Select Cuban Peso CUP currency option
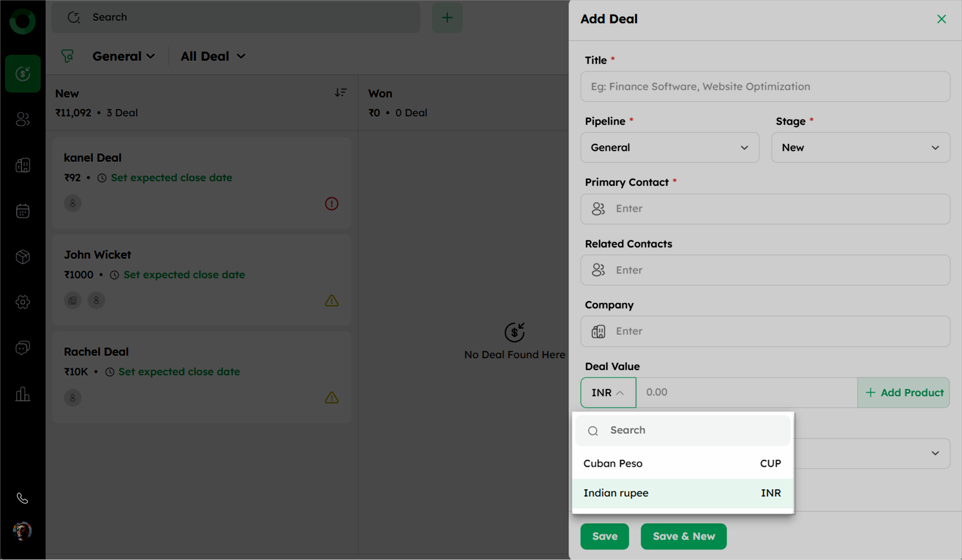Screen dimensions: 962x560 pos(682,464)
